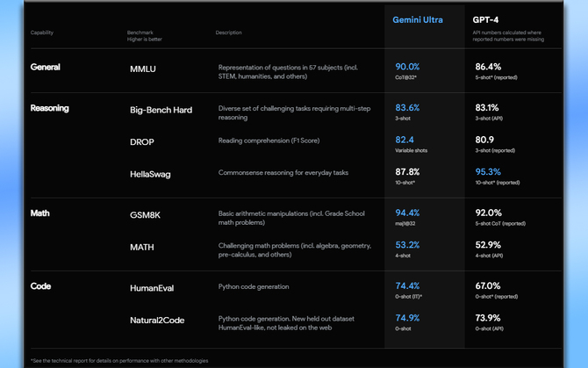The height and width of the screenshot is (368, 588).
Task: Click the 'Higher is better' benchmark label
Action: tap(145, 40)
